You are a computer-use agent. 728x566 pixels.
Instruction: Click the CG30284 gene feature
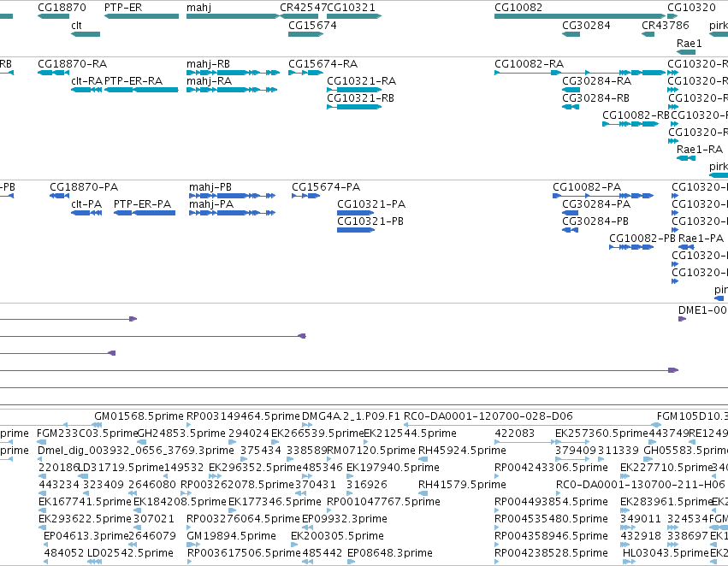pos(571,34)
